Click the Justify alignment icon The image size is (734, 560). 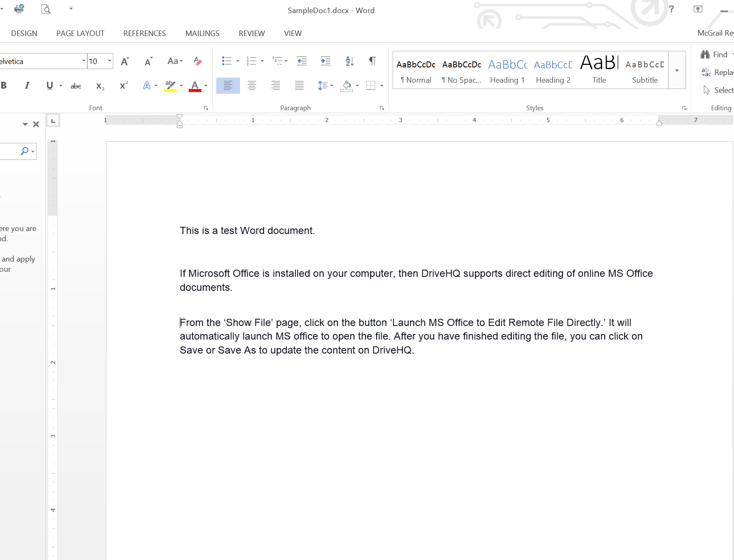point(299,86)
